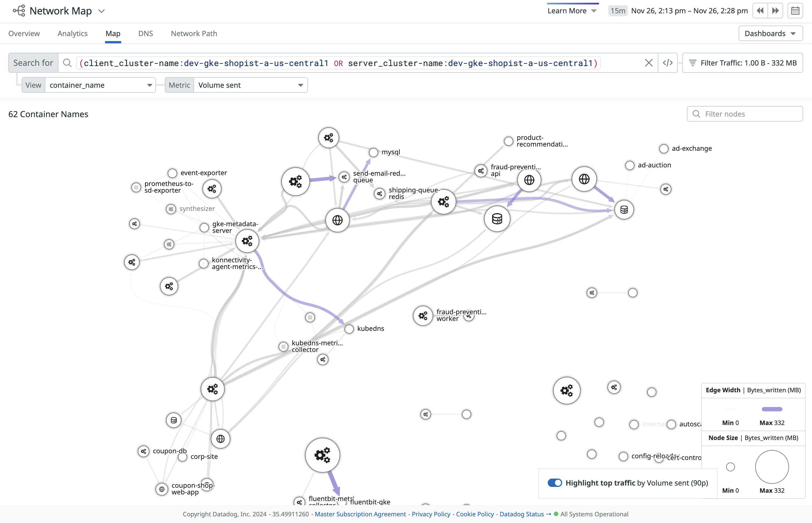This screenshot has height=523, width=812.
Task: Disable the Highlight top traffic toggle
Action: [x=555, y=483]
